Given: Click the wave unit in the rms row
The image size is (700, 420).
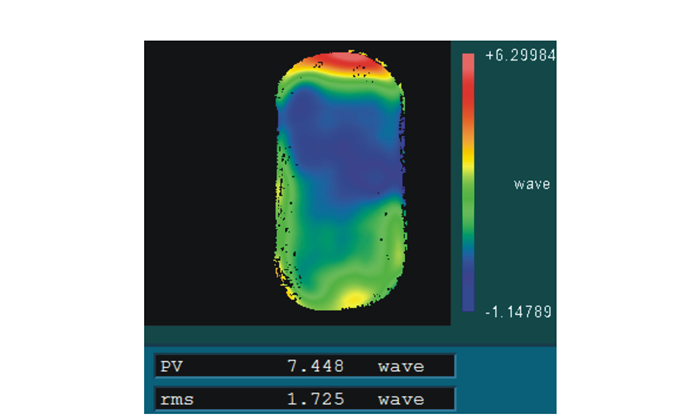Looking at the screenshot, I should click(400, 400).
